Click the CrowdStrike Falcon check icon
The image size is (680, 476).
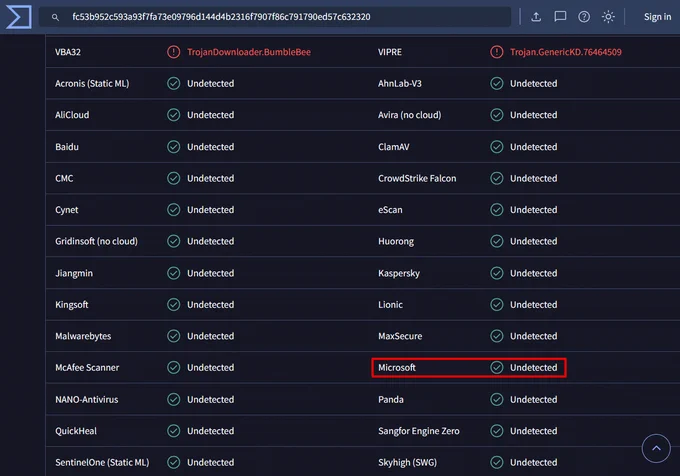(x=497, y=178)
